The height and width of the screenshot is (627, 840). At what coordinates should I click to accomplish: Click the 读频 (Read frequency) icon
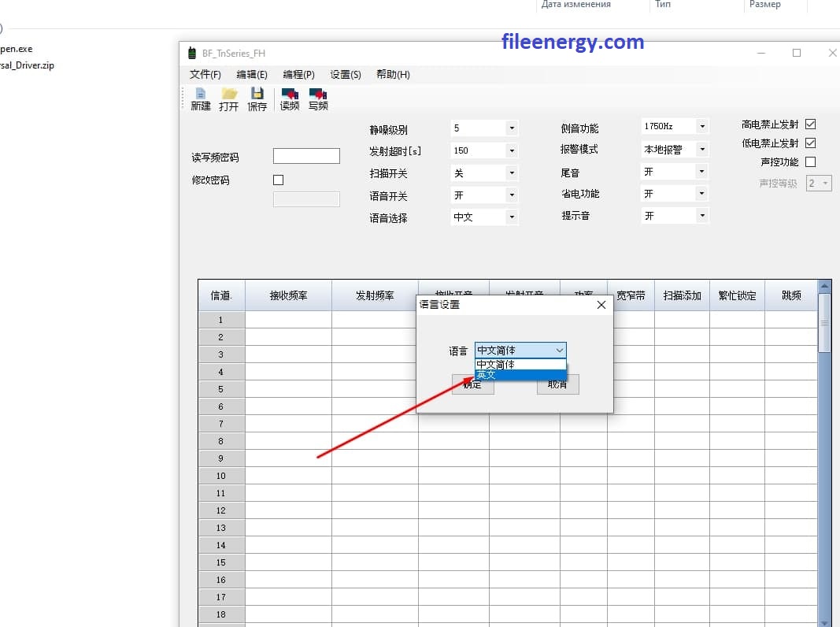click(290, 99)
